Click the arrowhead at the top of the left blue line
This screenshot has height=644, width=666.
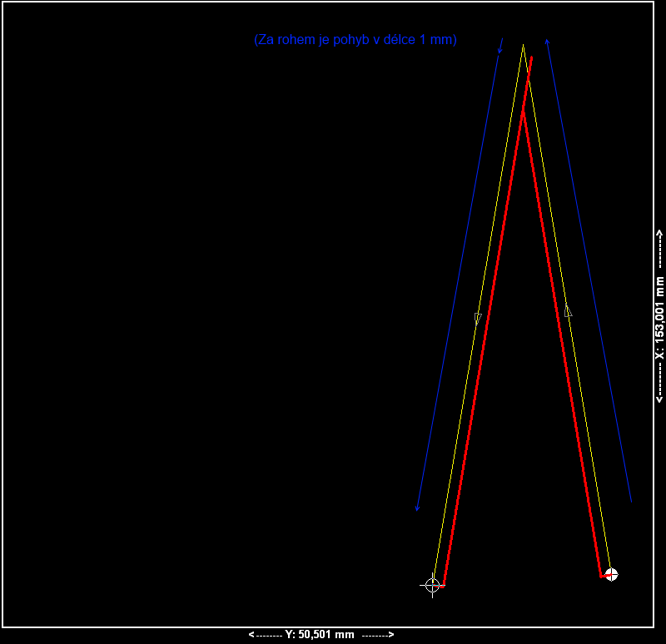499,50
